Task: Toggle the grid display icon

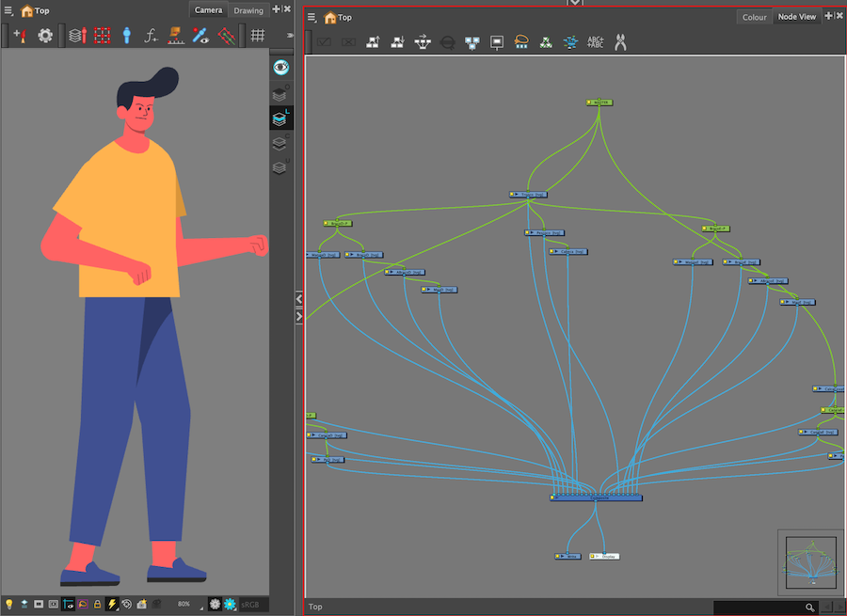Action: coord(257,36)
